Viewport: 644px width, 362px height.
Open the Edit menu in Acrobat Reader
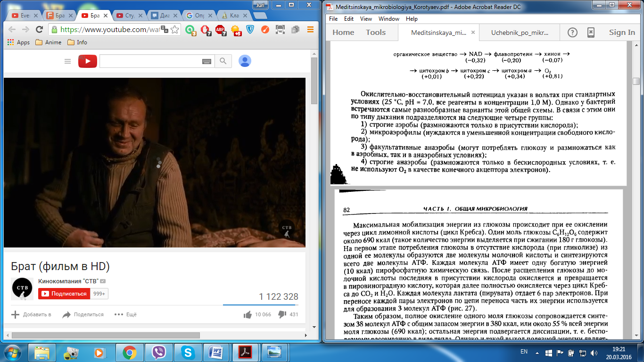(x=349, y=19)
